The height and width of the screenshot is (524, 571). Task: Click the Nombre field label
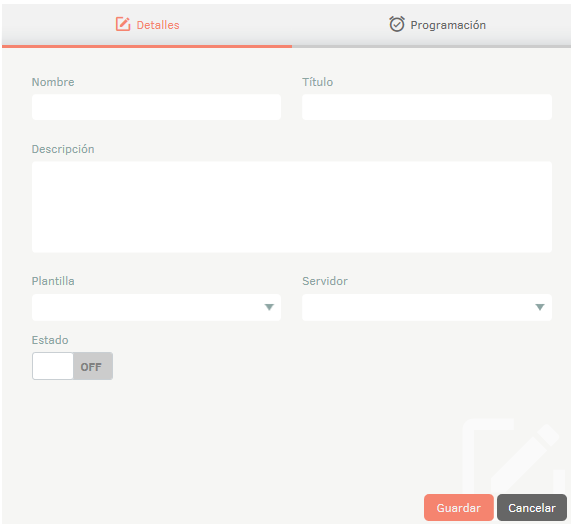pos(53,82)
